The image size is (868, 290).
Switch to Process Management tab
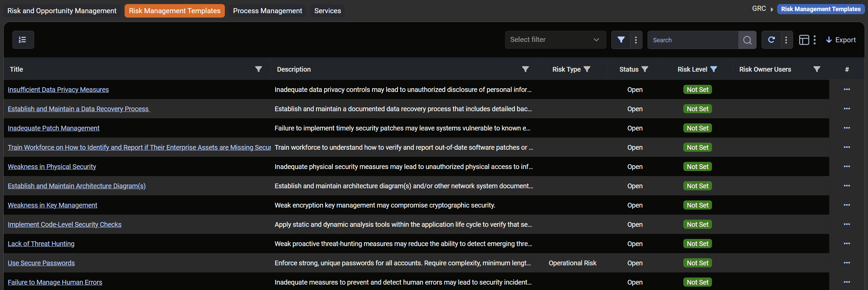[x=267, y=11]
